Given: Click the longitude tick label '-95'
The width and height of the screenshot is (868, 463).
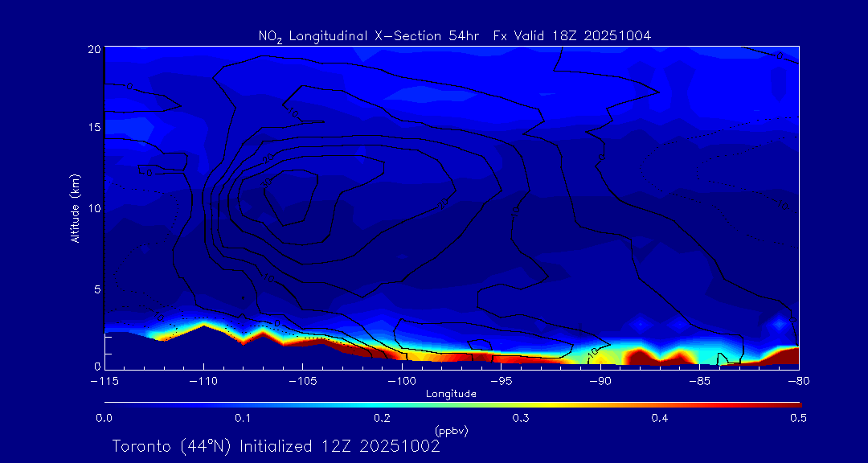Looking at the screenshot, I should [x=502, y=381].
